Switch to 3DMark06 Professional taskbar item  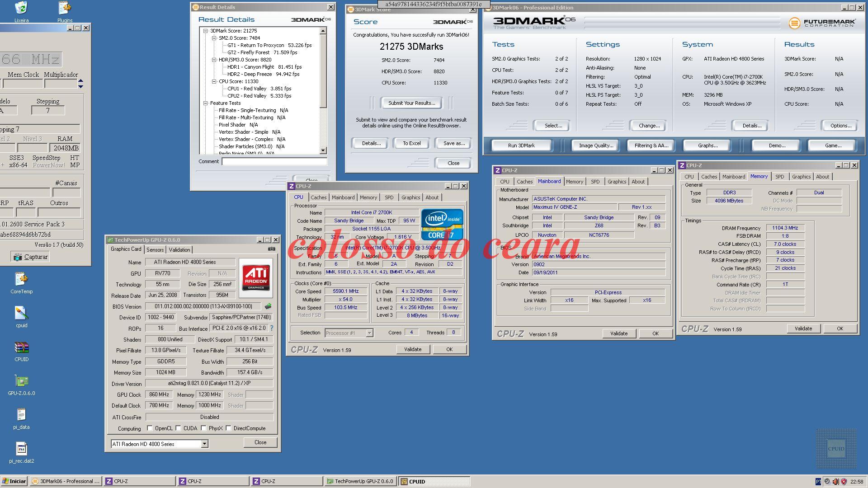pos(66,481)
